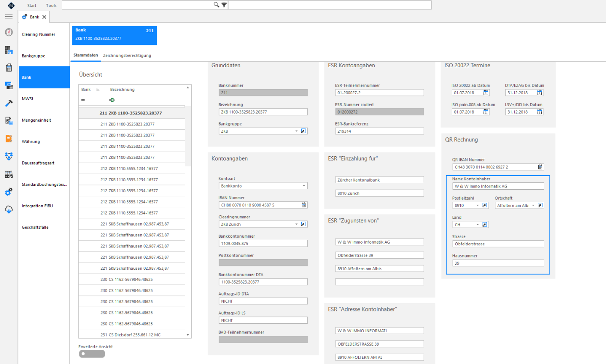The image size is (606, 364).
Task: Click the funnel filter icon
Action: coord(224,5)
